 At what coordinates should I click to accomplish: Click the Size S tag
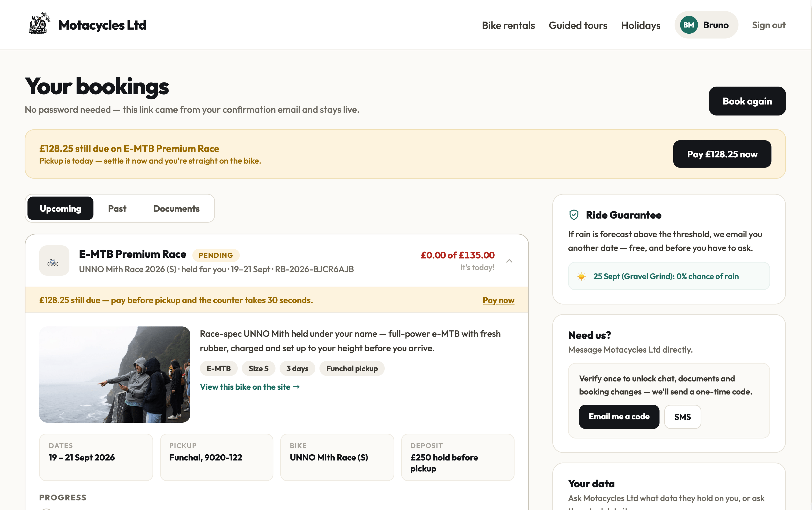coord(258,368)
